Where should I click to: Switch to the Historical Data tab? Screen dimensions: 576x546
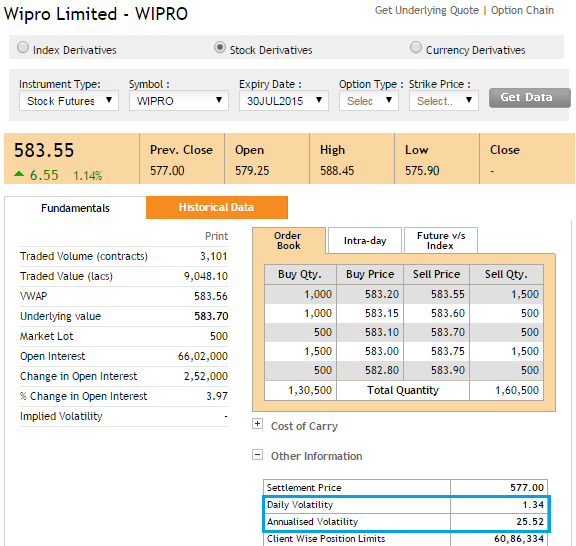click(217, 207)
